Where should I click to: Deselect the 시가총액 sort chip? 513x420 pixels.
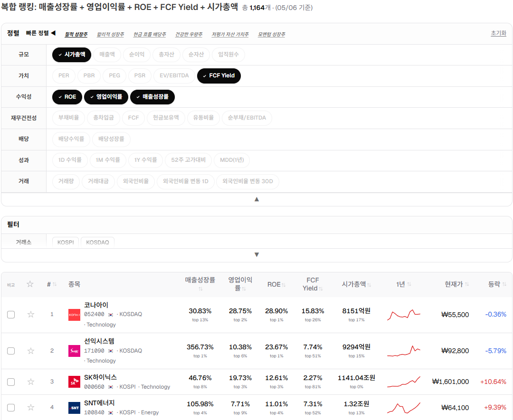click(72, 55)
